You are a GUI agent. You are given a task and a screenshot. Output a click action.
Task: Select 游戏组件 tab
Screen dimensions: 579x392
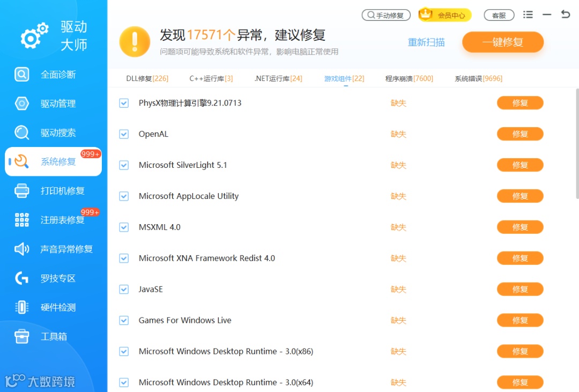coord(344,78)
